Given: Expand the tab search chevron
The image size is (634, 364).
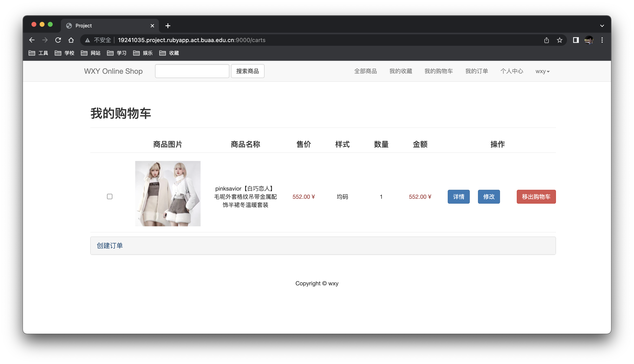Looking at the screenshot, I should [602, 26].
